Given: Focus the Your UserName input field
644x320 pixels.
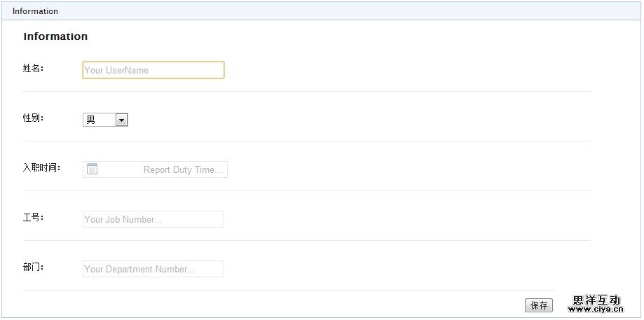Looking at the screenshot, I should coord(153,70).
